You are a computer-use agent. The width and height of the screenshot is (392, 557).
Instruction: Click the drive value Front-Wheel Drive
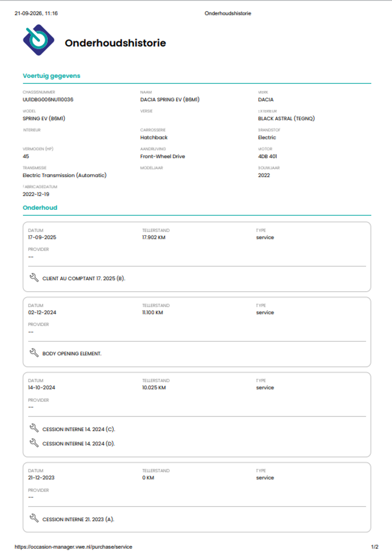click(162, 156)
